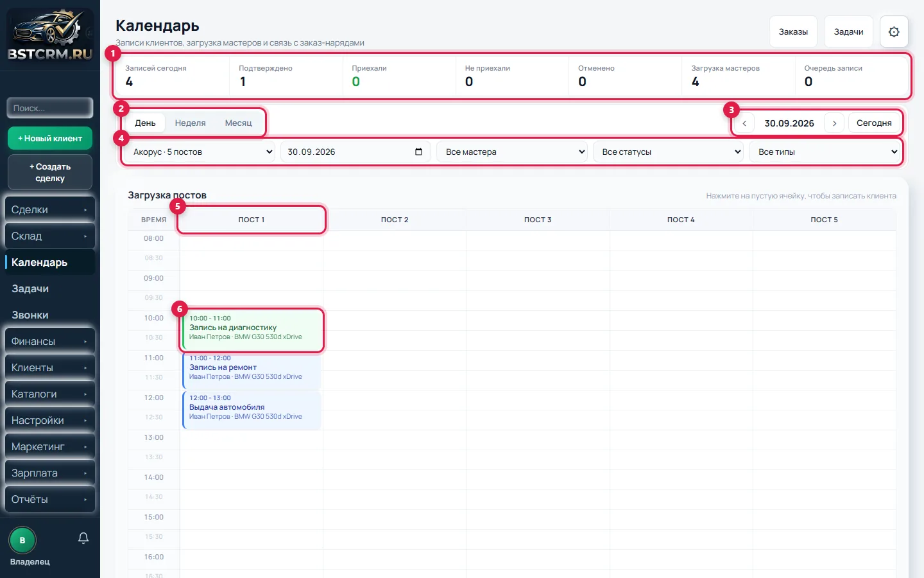The height and width of the screenshot is (578, 924).
Task: Click the Новый клиент button
Action: [50, 138]
